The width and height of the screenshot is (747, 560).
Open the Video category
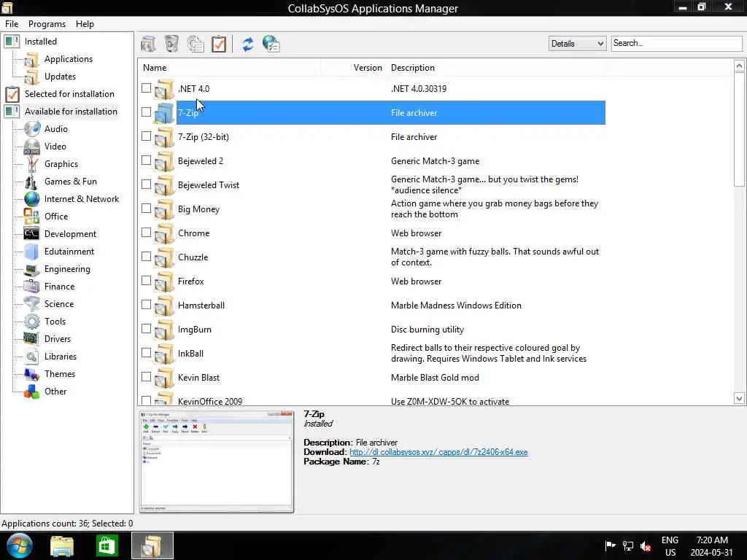[55, 146]
